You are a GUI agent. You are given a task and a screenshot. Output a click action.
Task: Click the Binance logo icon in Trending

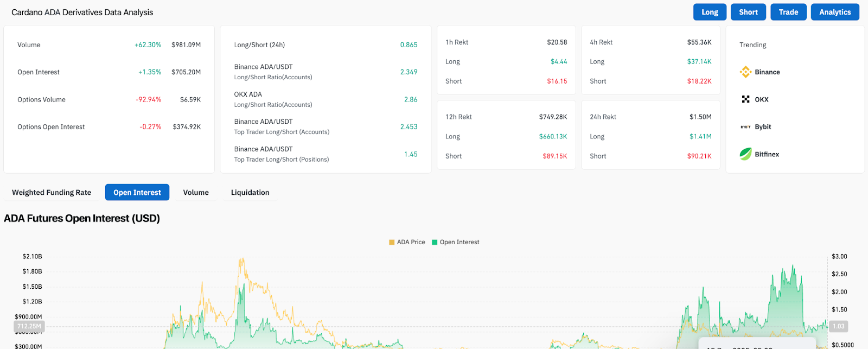[746, 72]
